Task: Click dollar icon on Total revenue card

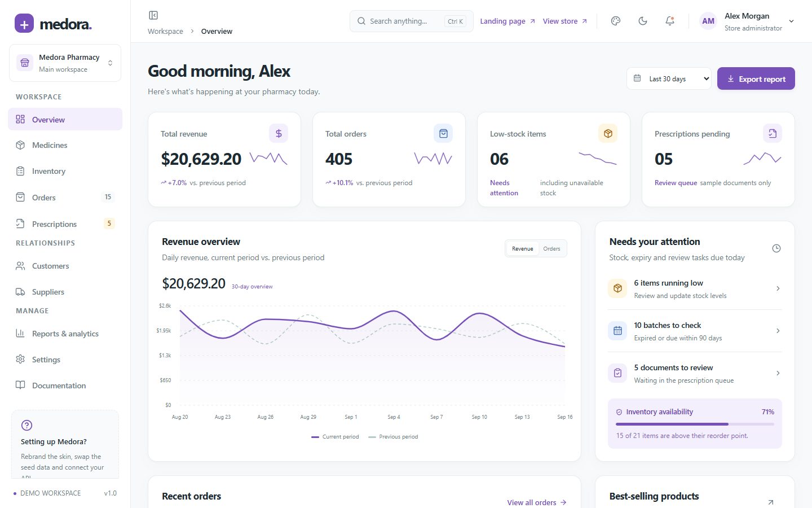Action: pyautogui.click(x=279, y=134)
